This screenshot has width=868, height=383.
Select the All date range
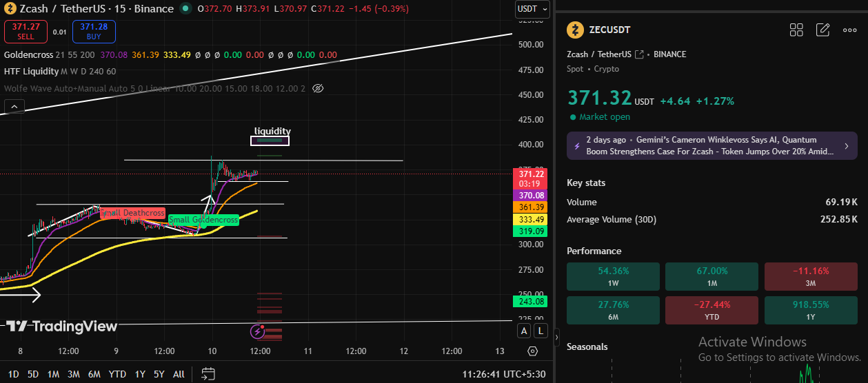point(179,374)
